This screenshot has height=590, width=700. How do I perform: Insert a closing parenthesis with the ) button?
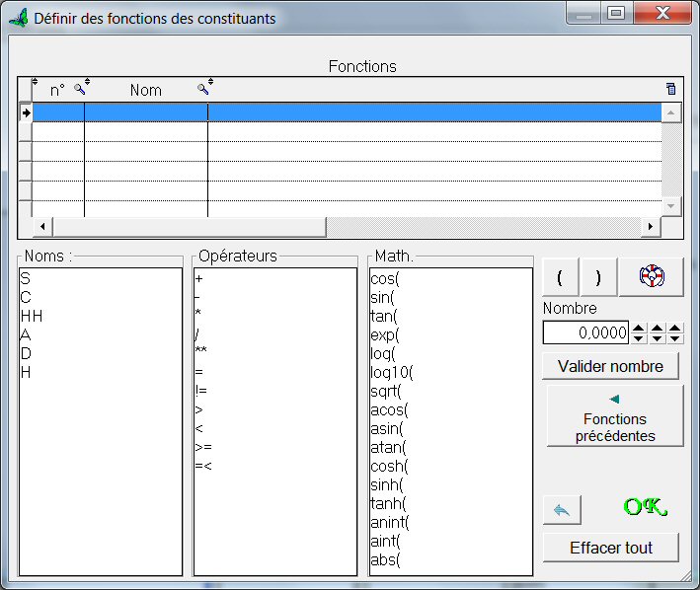(598, 277)
